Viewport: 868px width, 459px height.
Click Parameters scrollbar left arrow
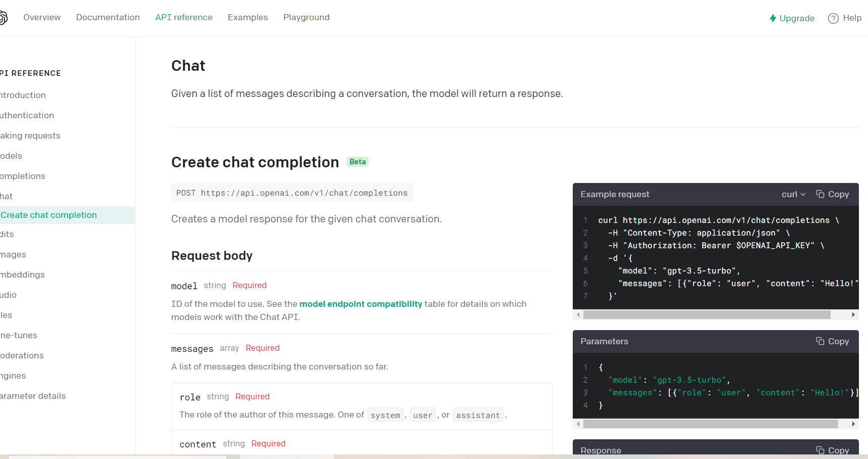[x=578, y=424]
